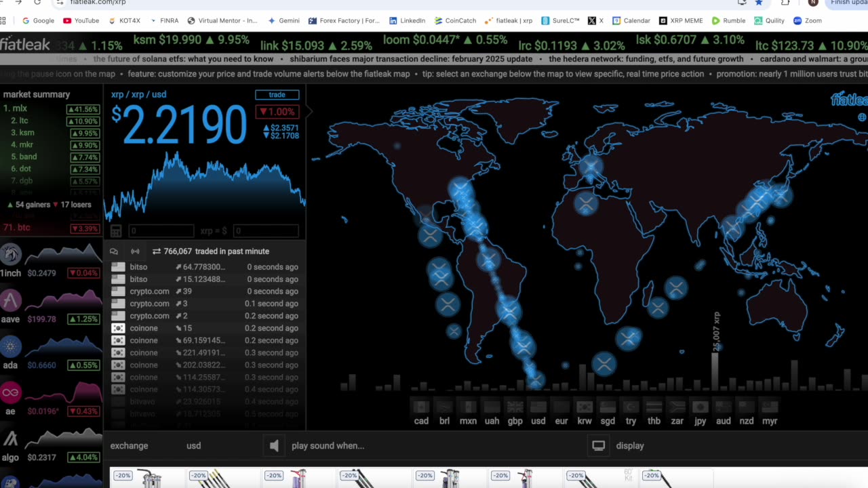The width and height of the screenshot is (868, 488).
Task: Open the Forex Factory bookmark
Action: pos(344,20)
